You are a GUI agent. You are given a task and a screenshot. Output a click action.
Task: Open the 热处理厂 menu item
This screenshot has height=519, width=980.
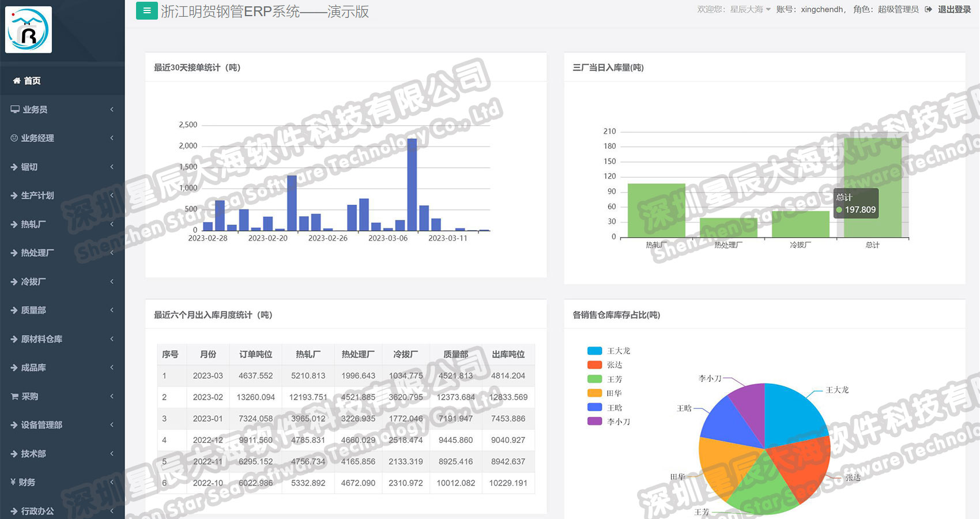click(x=62, y=253)
